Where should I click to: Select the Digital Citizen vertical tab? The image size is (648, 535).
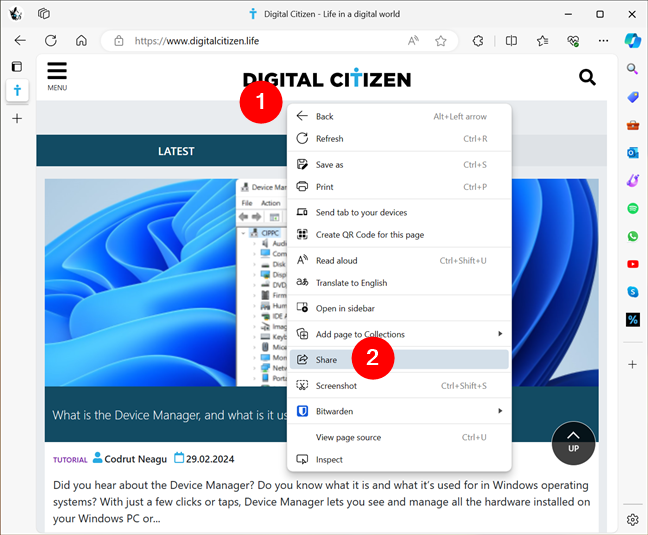coord(17,90)
